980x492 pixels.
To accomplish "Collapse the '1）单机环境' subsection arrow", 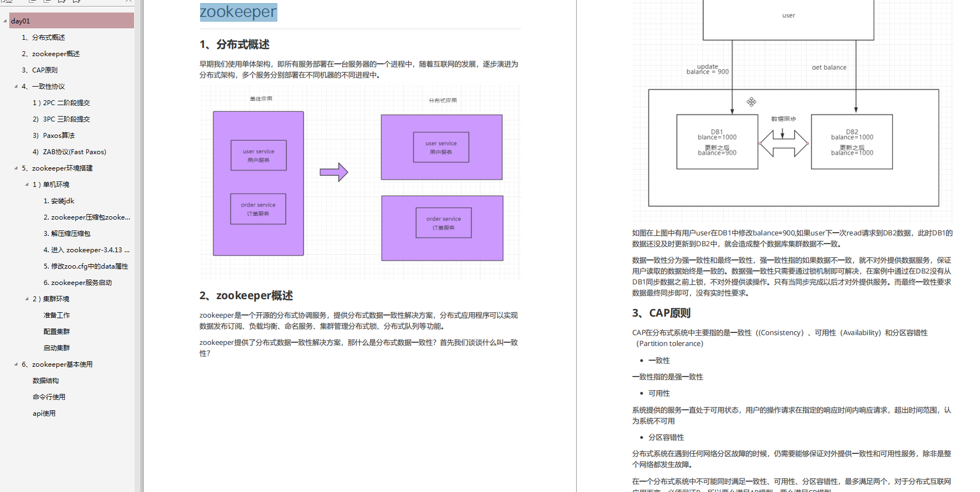I will (x=27, y=185).
